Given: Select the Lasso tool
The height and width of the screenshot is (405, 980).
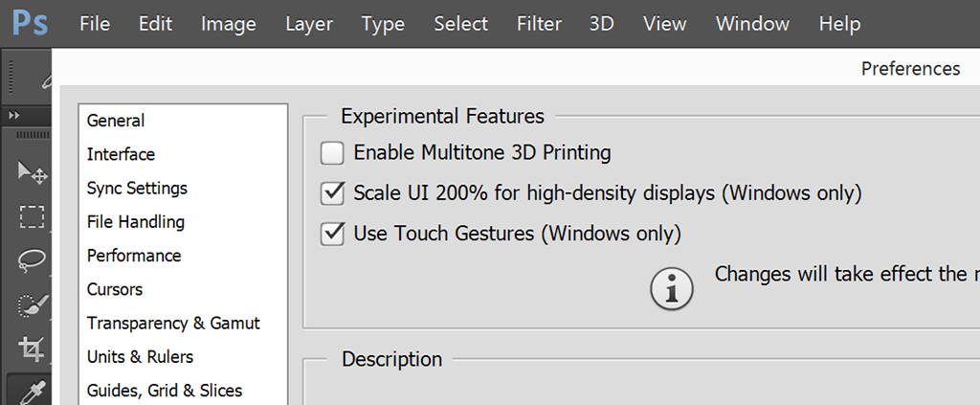Looking at the screenshot, I should [32, 260].
